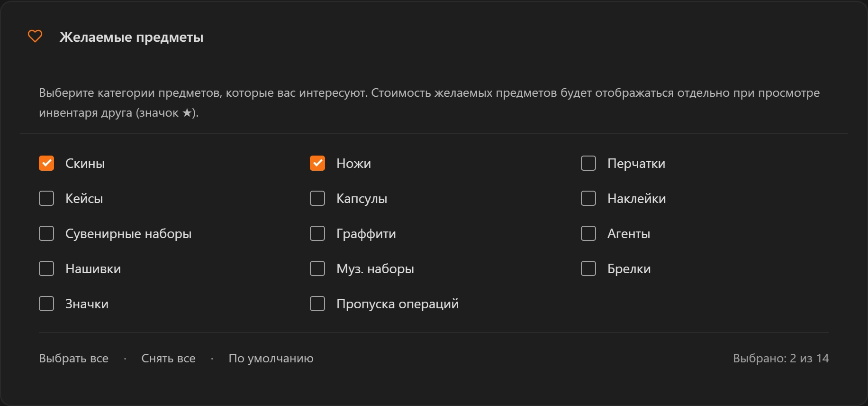Enable Сувенирные наборы checkbox
Viewport: 868px width, 406px height.
point(46,233)
